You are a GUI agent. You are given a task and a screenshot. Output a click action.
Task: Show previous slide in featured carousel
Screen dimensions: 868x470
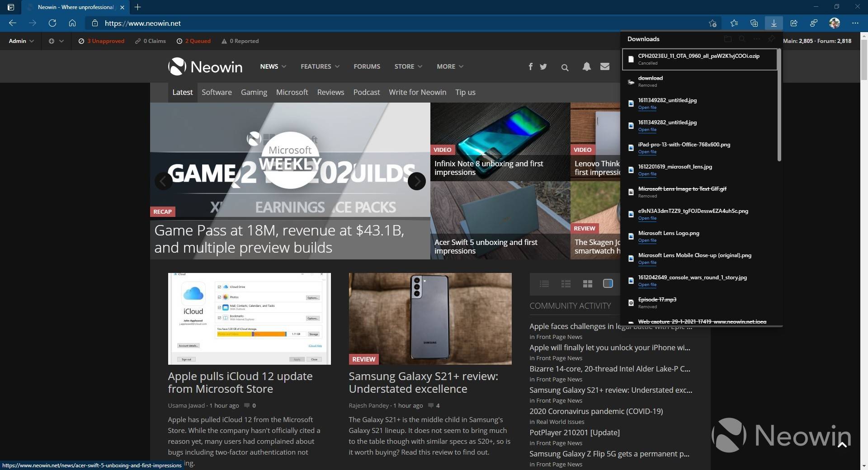pyautogui.click(x=163, y=181)
